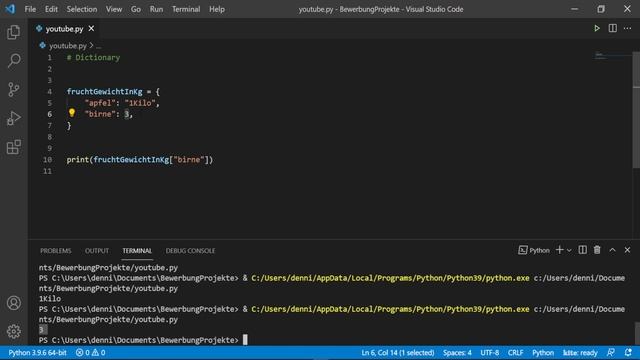Screen dimensions: 640x360
Task: Restore down the VS Code window
Action: pos(601,9)
